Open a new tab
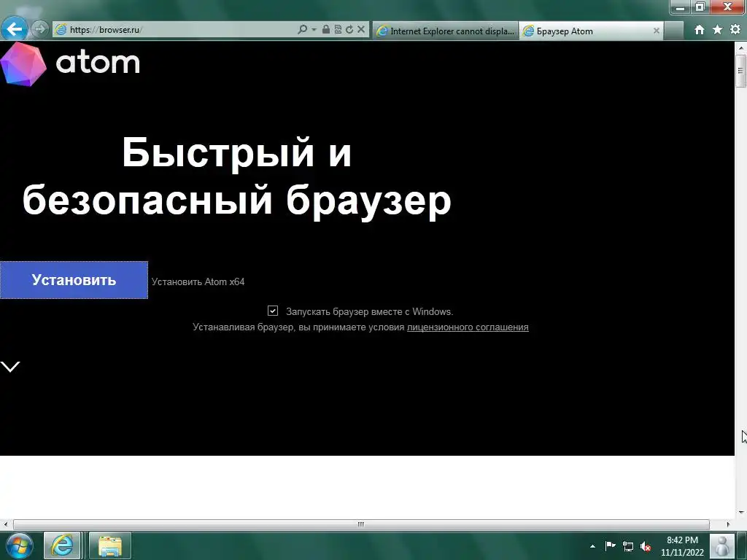 [x=673, y=31]
